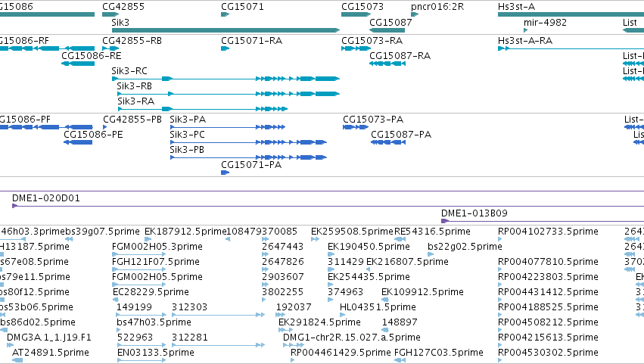Click the CG15087-PA protein label
The height and width of the screenshot is (364, 644).
click(401, 135)
